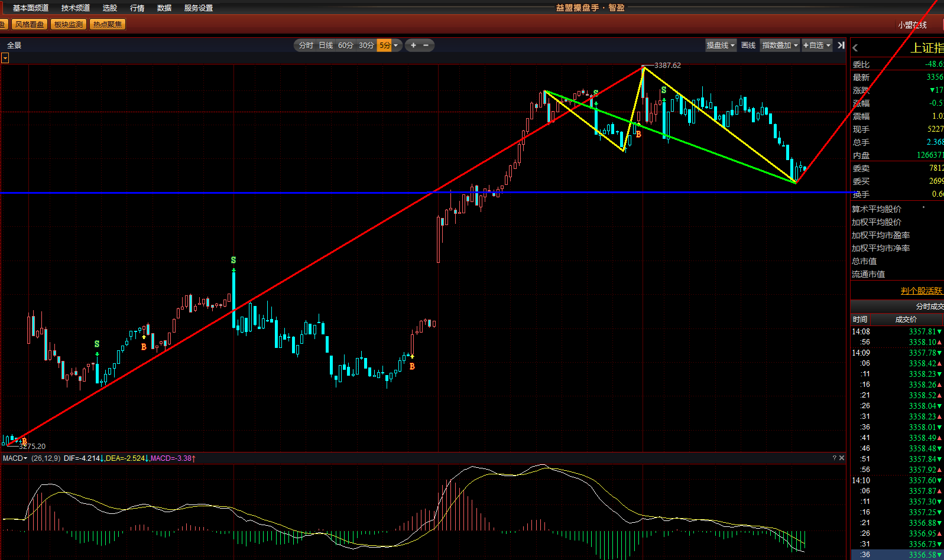Select 流通市值 row
The height and width of the screenshot is (560, 944).
click(x=897, y=274)
